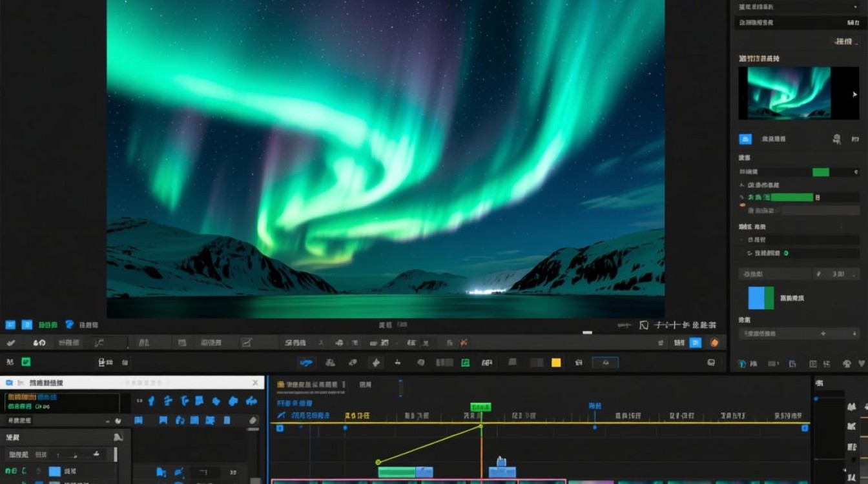Select the blue highlighted tab icon in right panel

(x=745, y=139)
